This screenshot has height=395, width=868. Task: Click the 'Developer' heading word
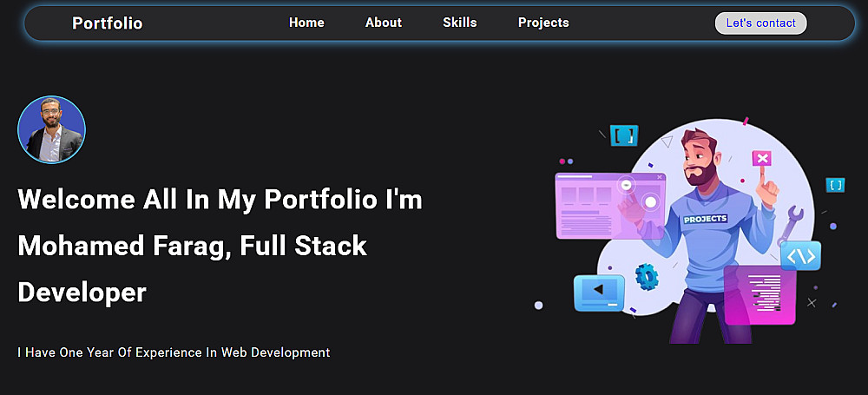(82, 293)
